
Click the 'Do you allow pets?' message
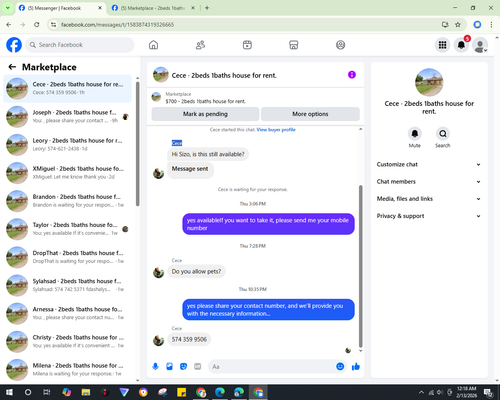196,271
